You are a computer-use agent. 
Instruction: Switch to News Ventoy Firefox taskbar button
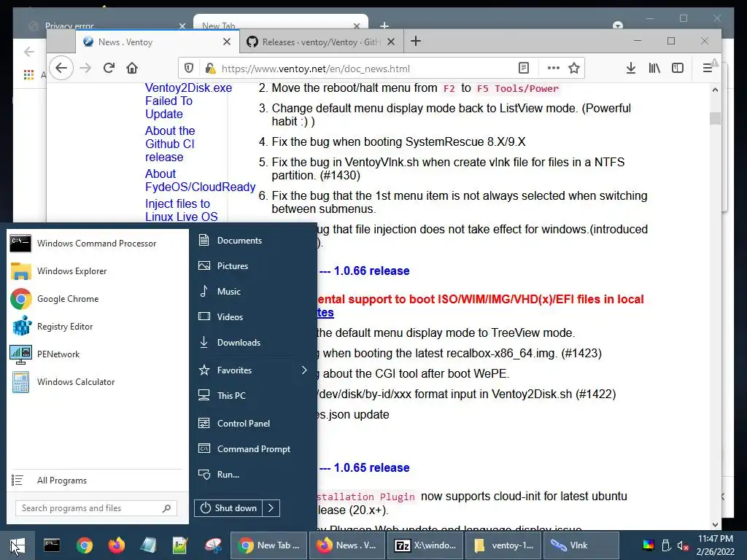coord(348,545)
